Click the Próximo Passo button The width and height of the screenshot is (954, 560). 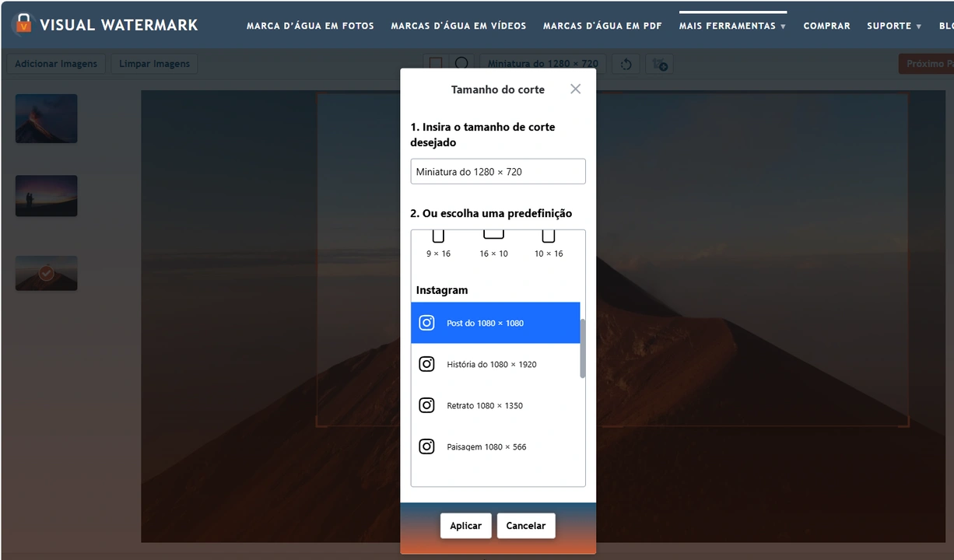[x=926, y=64]
